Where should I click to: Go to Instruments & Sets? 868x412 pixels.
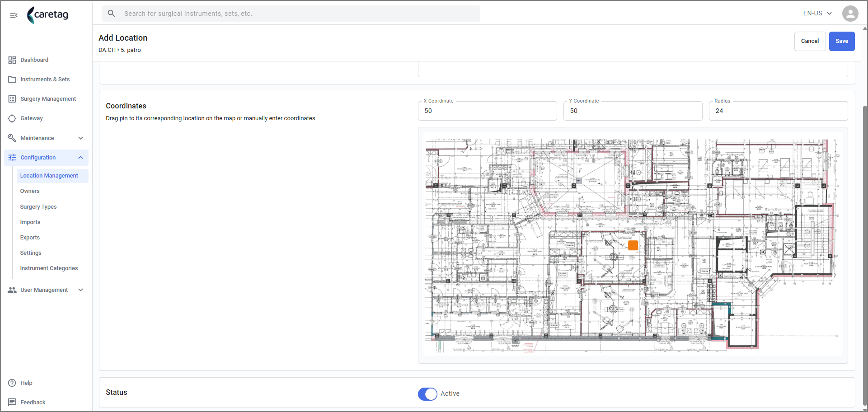pyautogui.click(x=46, y=80)
